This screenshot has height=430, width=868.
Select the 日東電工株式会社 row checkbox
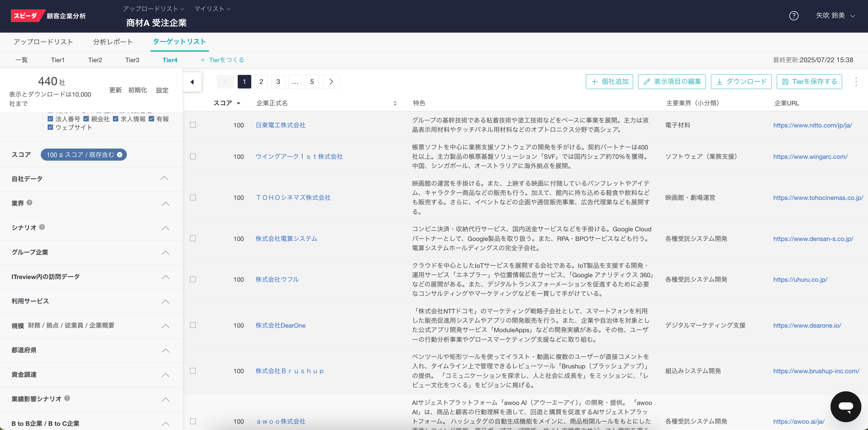(193, 125)
